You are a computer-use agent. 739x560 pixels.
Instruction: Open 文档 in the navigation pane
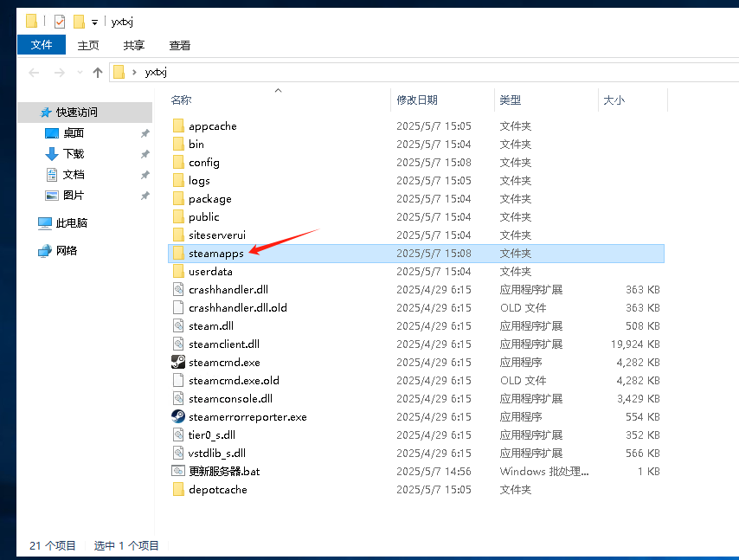pos(74,175)
